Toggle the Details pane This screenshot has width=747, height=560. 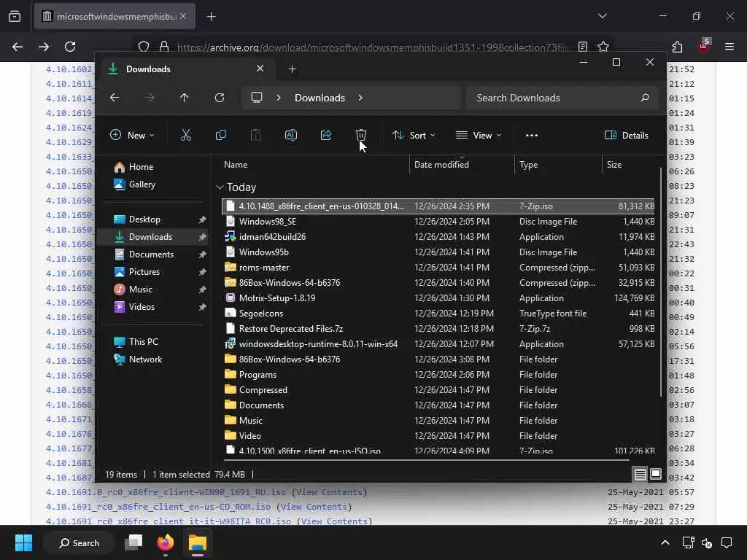[x=626, y=135]
